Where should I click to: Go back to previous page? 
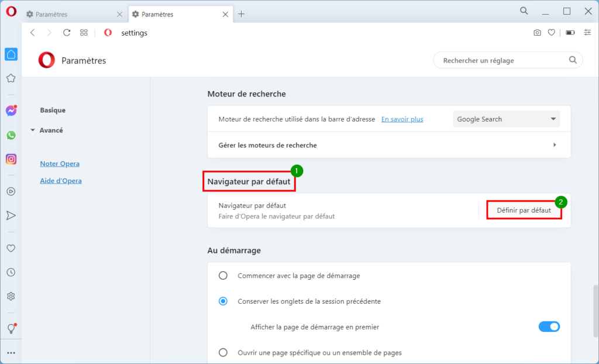pyautogui.click(x=33, y=33)
